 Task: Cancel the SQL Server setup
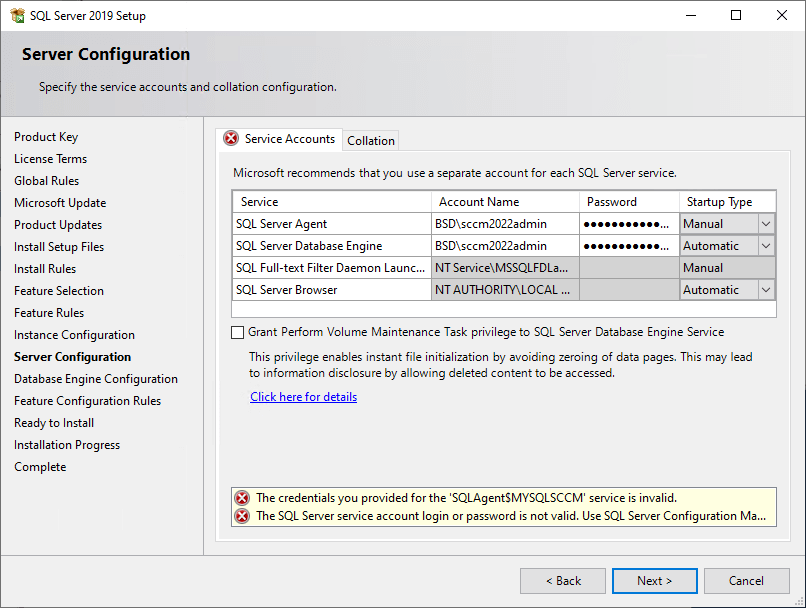point(746,581)
